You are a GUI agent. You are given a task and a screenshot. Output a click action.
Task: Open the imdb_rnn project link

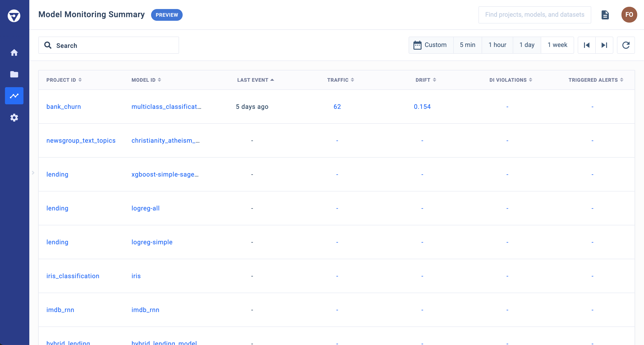coord(60,310)
